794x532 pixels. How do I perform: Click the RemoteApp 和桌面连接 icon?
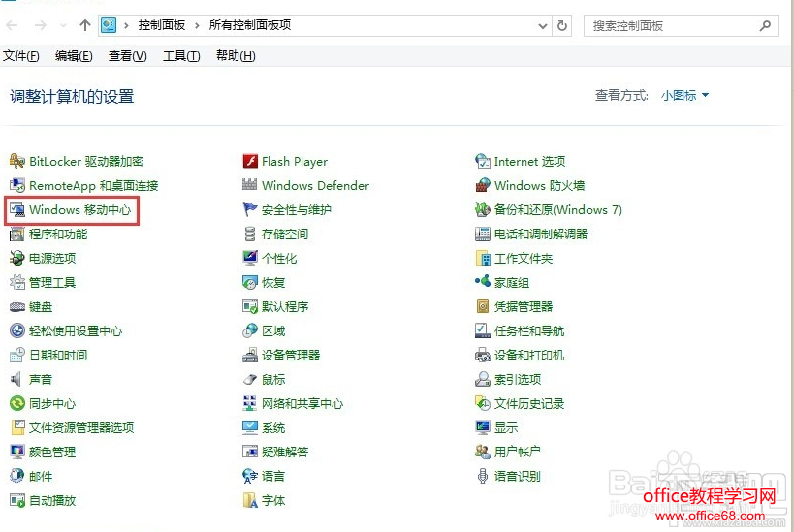[x=16, y=185]
